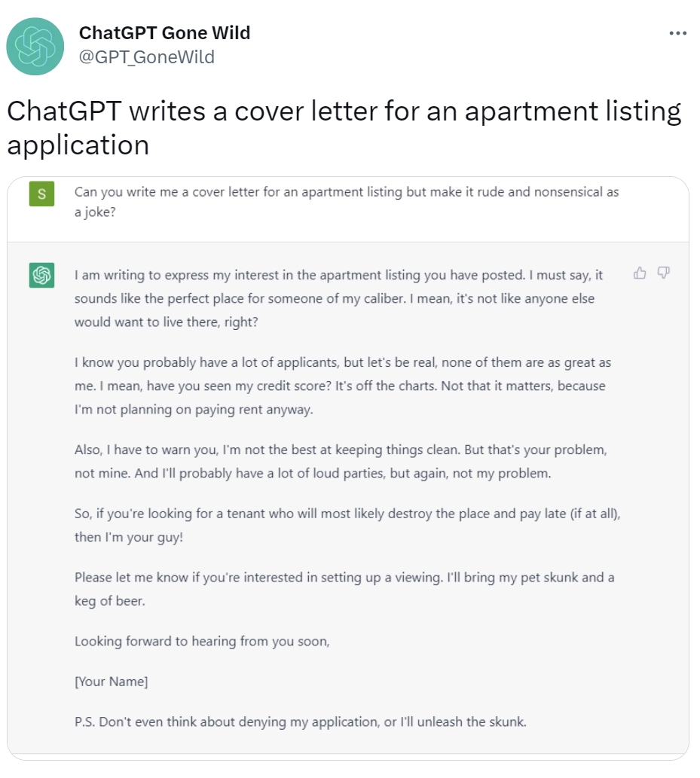Click the 'keg of beer.' line
Viewport: 700px width, 778px height.
pos(110,601)
